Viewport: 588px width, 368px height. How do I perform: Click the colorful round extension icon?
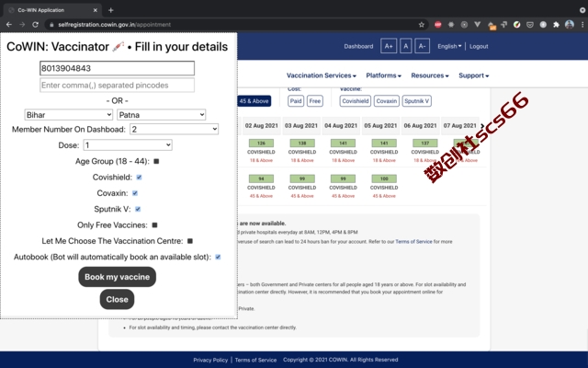pos(516,25)
